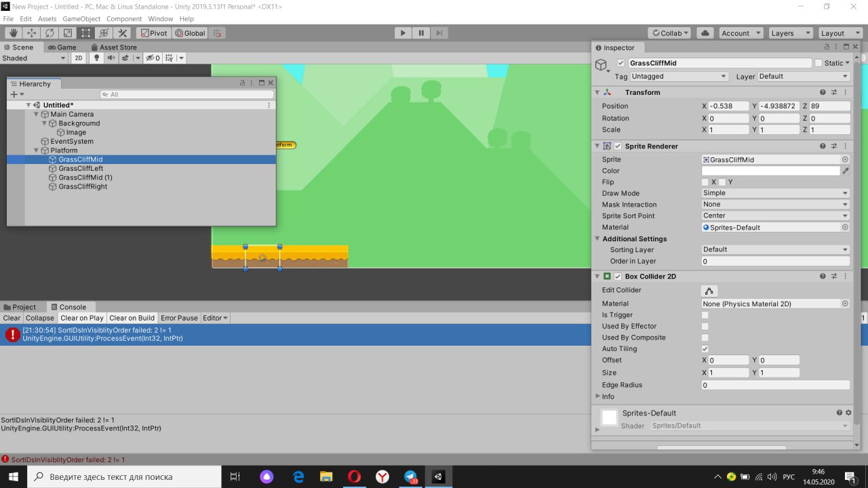Select the combined Transform tool

(104, 33)
